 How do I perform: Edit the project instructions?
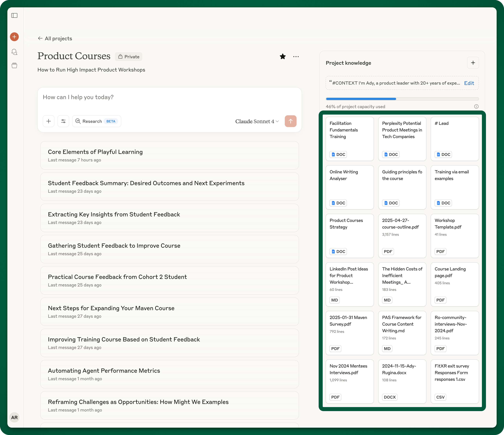(x=469, y=83)
